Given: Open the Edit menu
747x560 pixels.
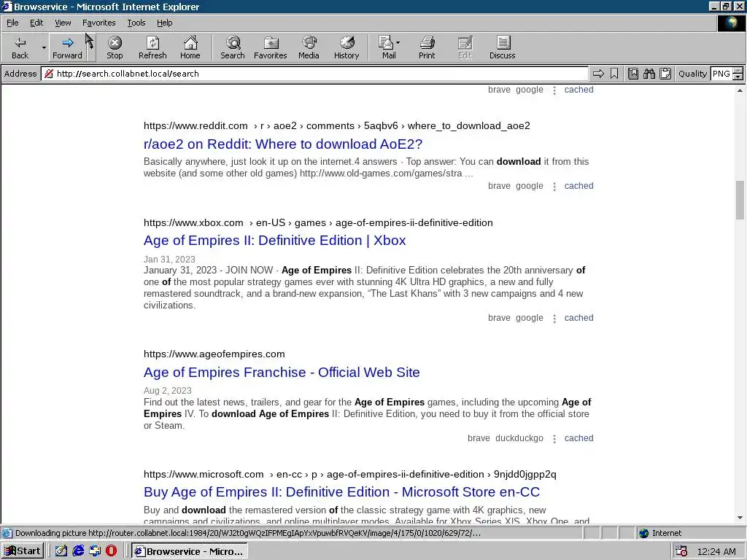Looking at the screenshot, I should (36, 23).
